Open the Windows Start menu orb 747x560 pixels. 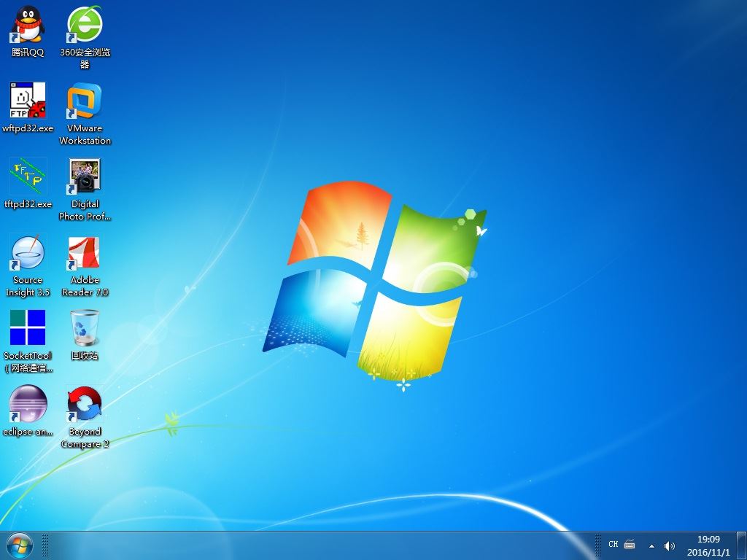[20, 545]
